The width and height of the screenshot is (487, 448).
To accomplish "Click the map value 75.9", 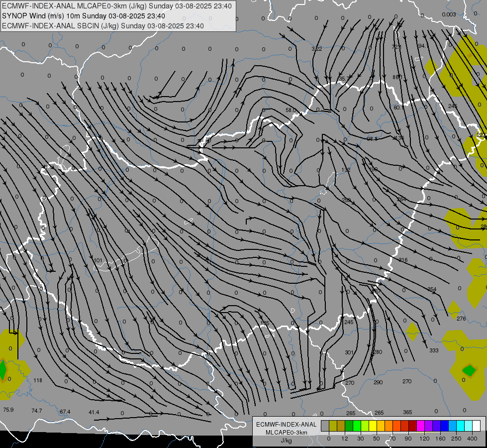I will pos(8,410).
